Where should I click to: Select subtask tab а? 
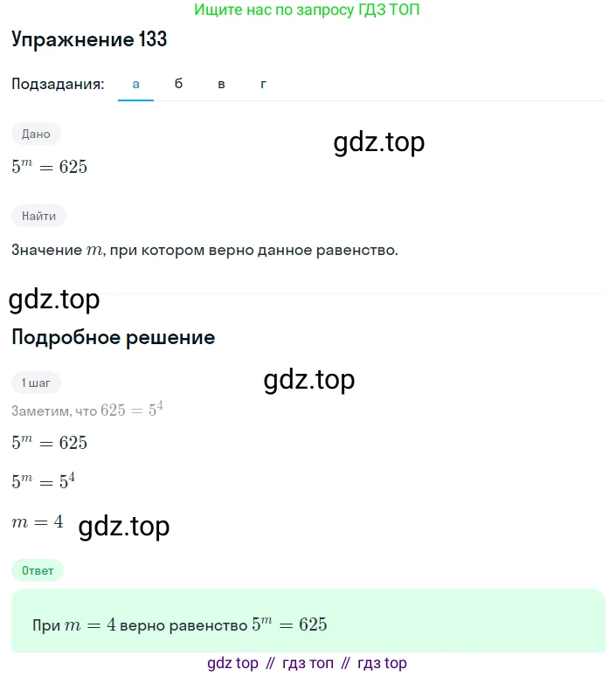click(x=136, y=85)
